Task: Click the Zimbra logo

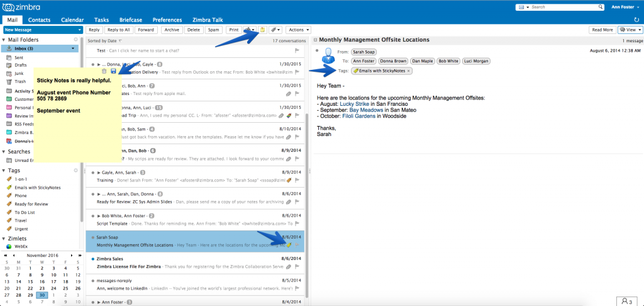Action: 21,7
